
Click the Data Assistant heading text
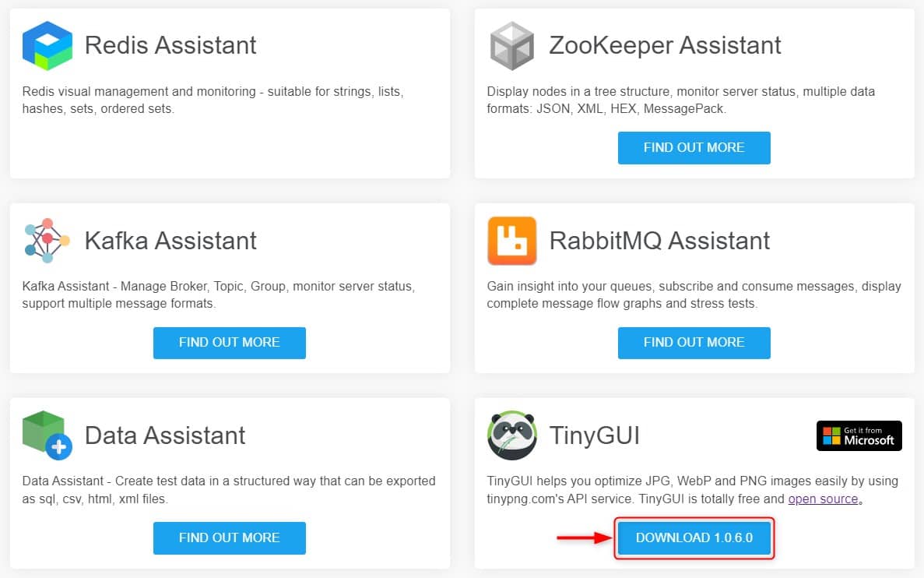click(x=165, y=435)
